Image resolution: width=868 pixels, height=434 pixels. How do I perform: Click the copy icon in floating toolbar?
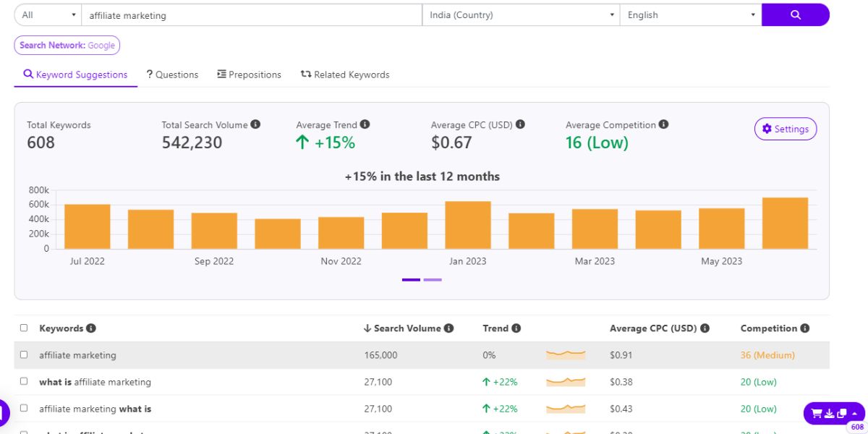(x=841, y=414)
